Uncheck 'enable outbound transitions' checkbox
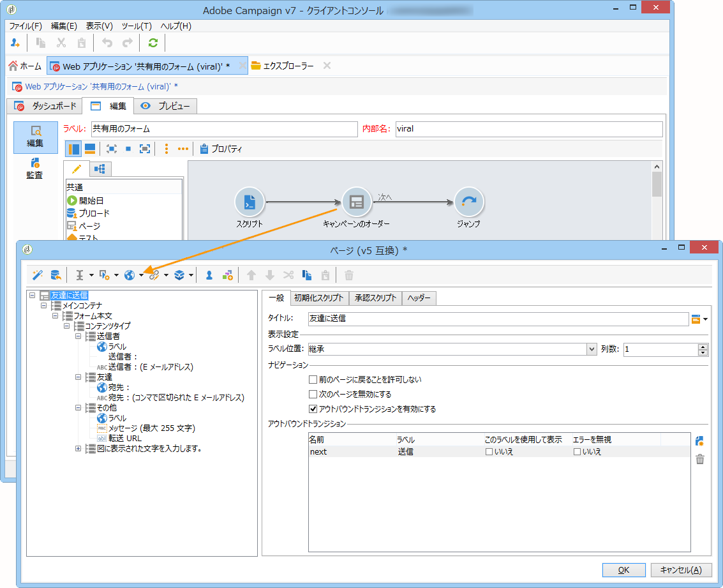Image resolution: width=723 pixels, height=588 pixels. pyautogui.click(x=313, y=409)
